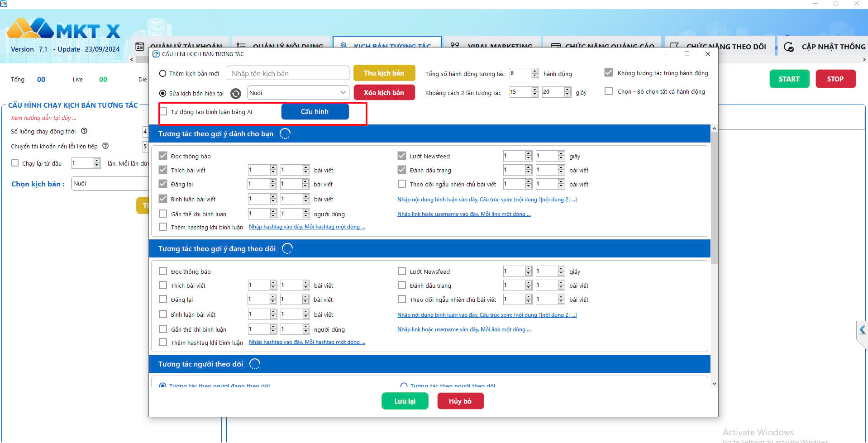Click the Chức năng theo dõi tab icon
Screen dimensions: 868x443
point(674,46)
